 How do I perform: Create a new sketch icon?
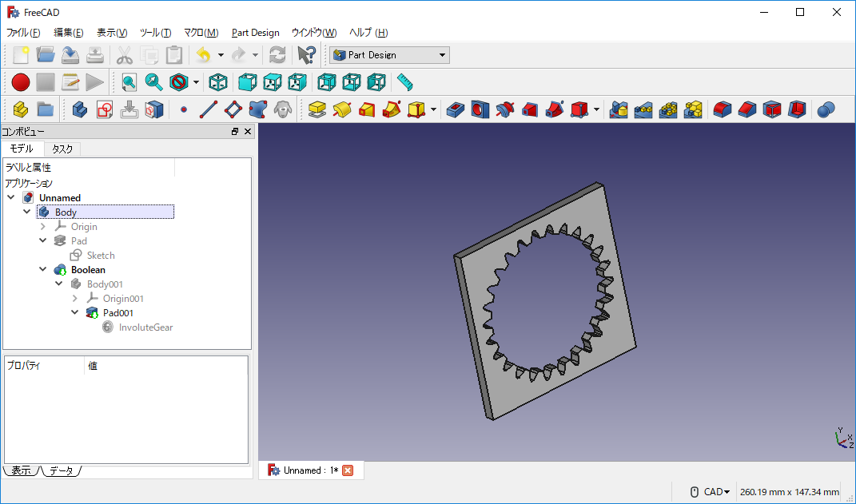(x=105, y=109)
